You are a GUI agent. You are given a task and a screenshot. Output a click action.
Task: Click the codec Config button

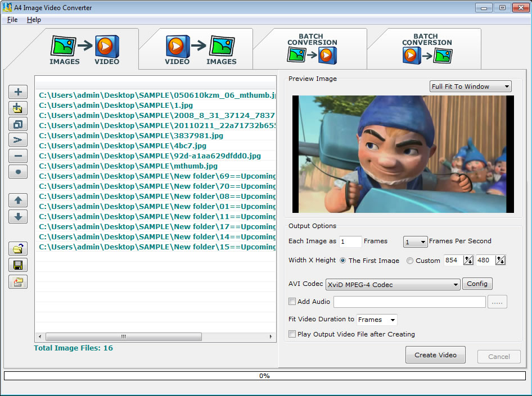click(477, 284)
